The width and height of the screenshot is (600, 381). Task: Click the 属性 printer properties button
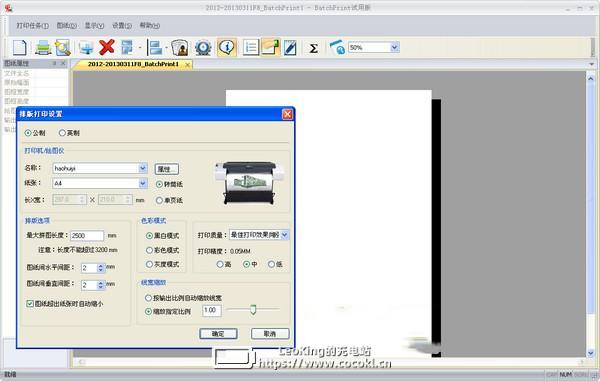(x=166, y=169)
